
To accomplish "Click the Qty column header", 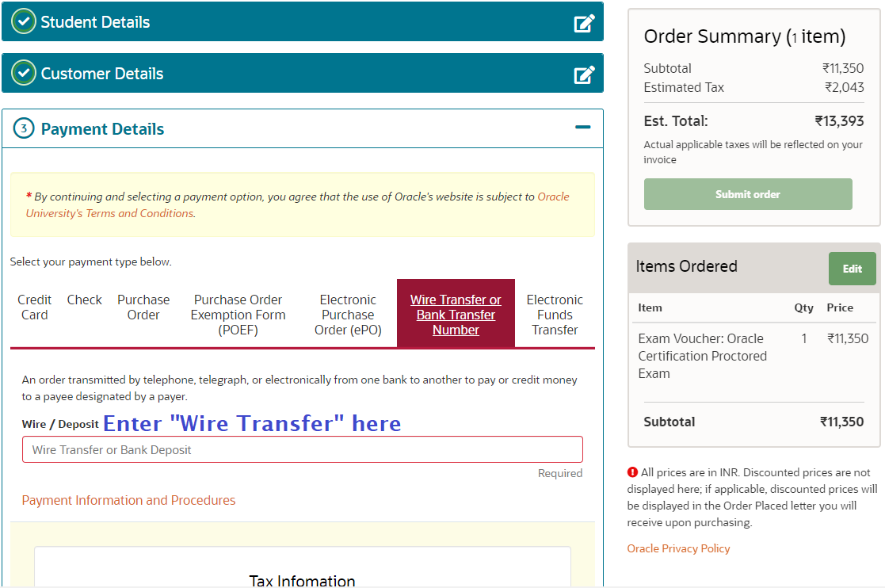I will coord(803,308).
